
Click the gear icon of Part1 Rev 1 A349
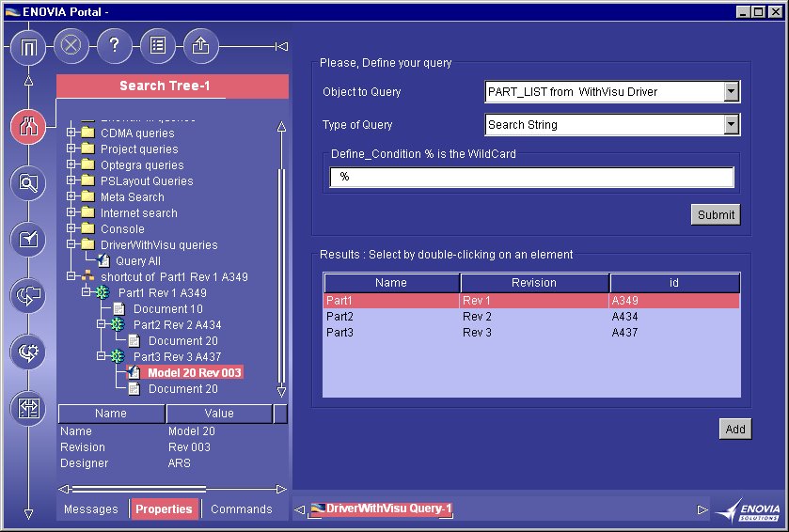(x=103, y=292)
